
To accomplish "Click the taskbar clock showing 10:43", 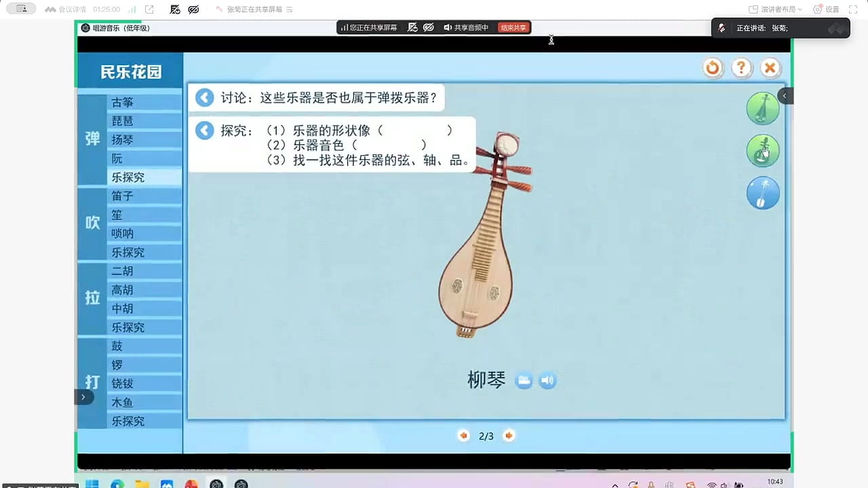I will [775, 482].
